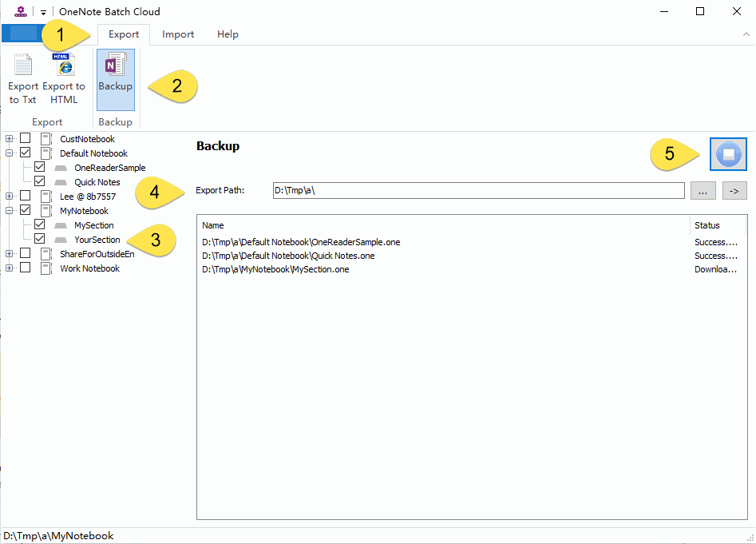Click the section icon beside MySection
This screenshot has height=544, width=756.
(61, 224)
